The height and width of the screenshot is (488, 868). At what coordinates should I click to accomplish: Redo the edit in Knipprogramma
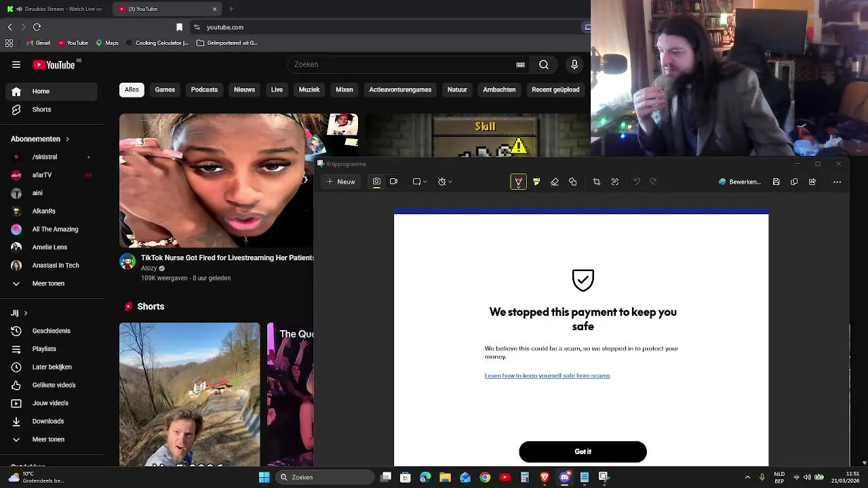(653, 182)
